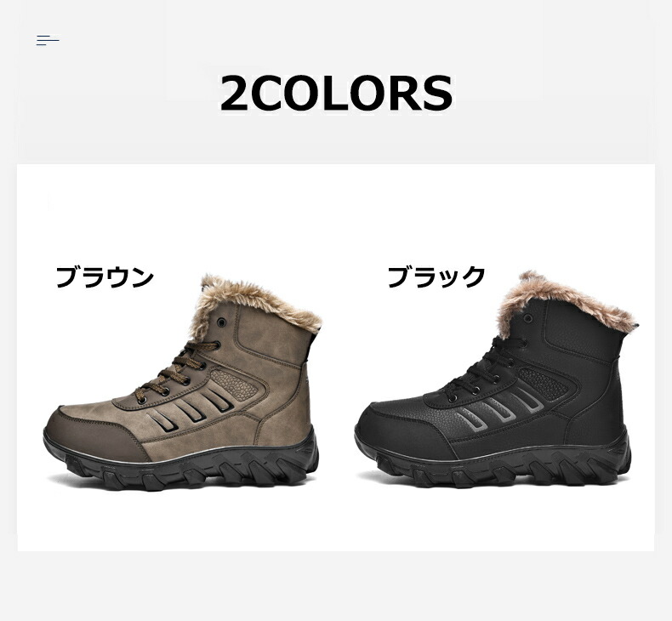Open the hamburger menu icon

48,40
